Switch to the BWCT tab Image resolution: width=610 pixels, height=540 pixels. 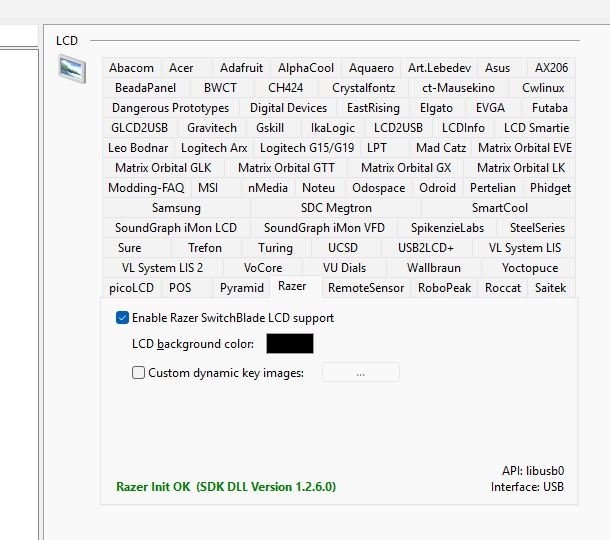(222, 88)
